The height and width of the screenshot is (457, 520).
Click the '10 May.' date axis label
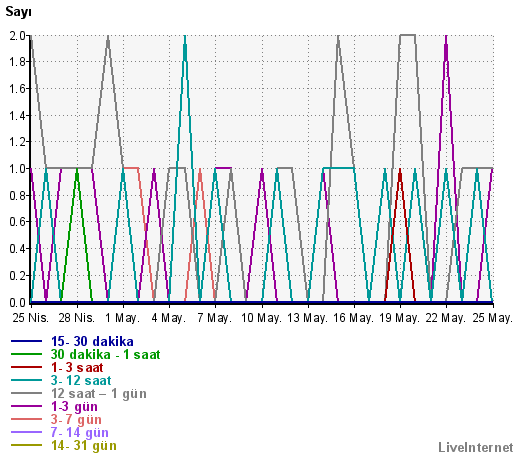click(x=261, y=318)
